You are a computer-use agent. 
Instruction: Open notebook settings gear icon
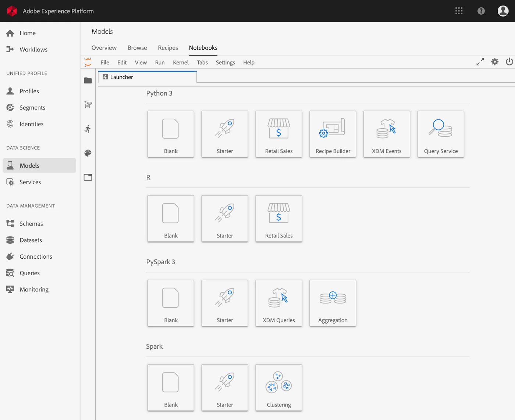click(x=495, y=62)
